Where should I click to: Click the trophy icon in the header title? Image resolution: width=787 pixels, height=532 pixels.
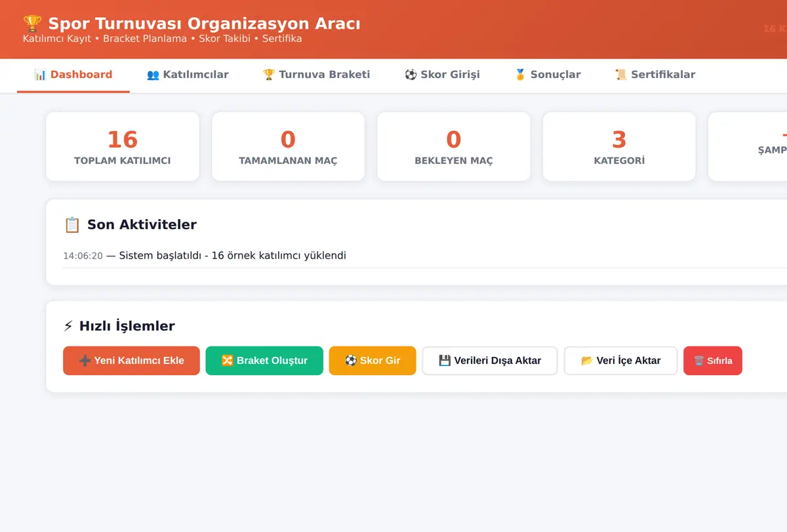(x=32, y=24)
